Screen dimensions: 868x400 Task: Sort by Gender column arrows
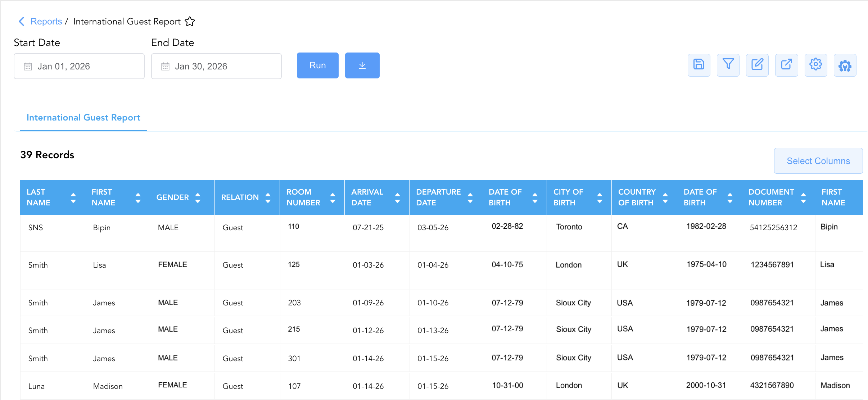[198, 197]
